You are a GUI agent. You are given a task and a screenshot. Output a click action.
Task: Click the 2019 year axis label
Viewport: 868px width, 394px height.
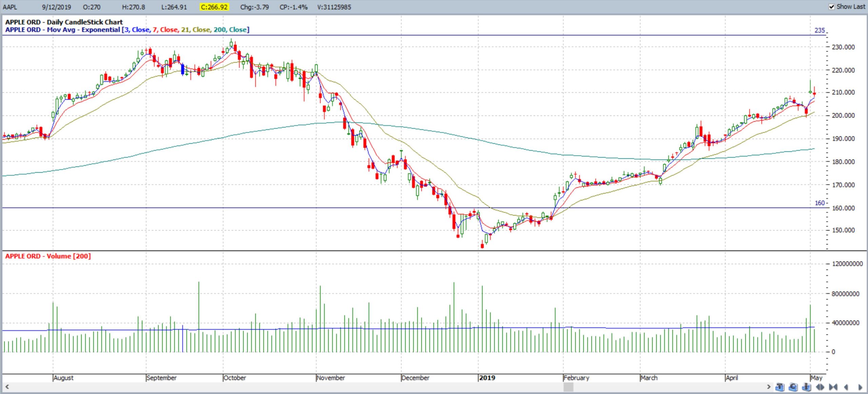click(487, 378)
